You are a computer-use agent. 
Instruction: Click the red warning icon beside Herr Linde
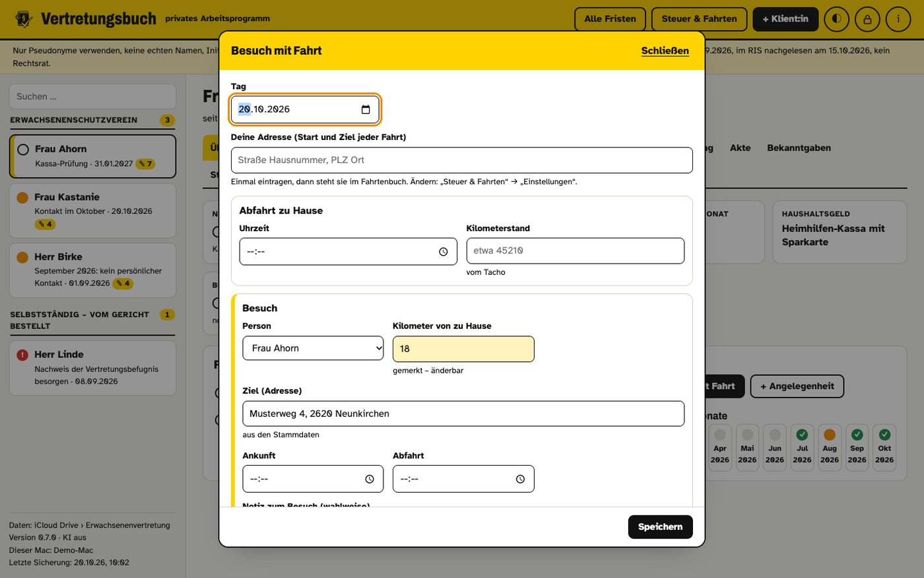pos(22,355)
